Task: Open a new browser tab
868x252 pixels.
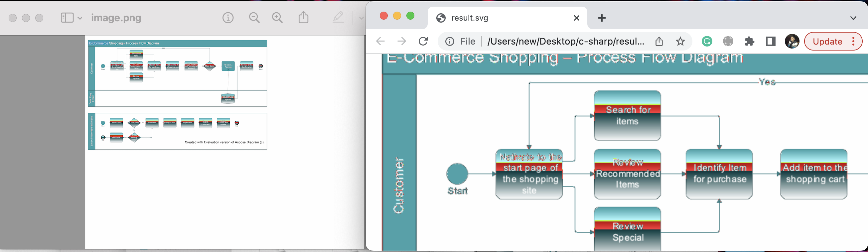Action: pos(602,18)
